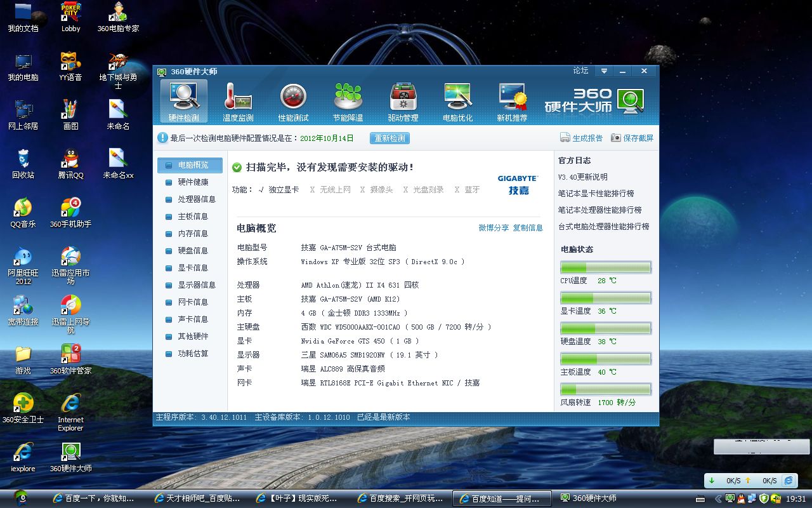Click the 风扇转速 progress bar

click(606, 389)
